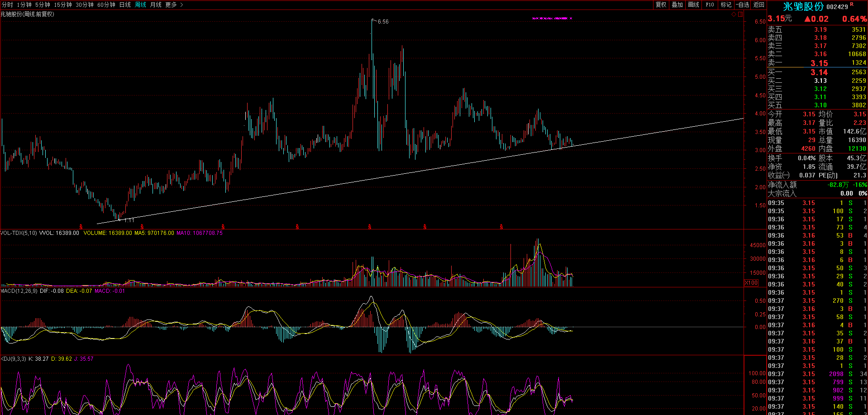Click the tick trade with volume 270
Screen dimensions: 868x415
pyautogui.click(x=817, y=301)
